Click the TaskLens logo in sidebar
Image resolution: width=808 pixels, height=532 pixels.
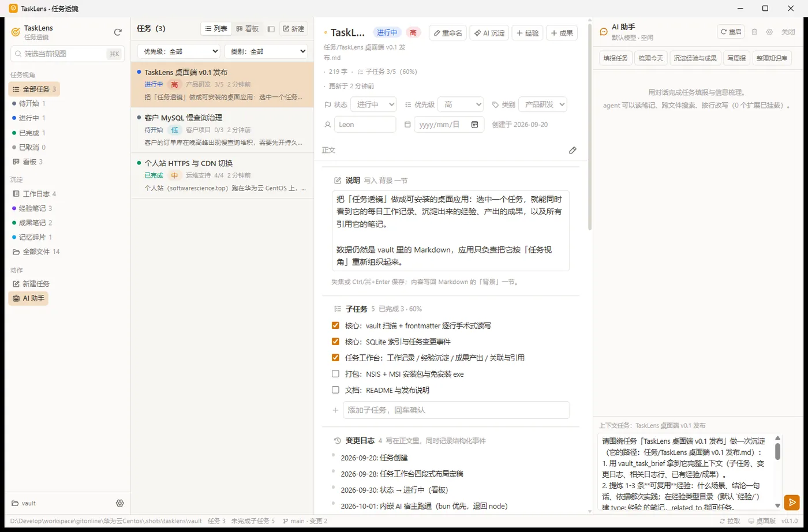pyautogui.click(x=16, y=32)
